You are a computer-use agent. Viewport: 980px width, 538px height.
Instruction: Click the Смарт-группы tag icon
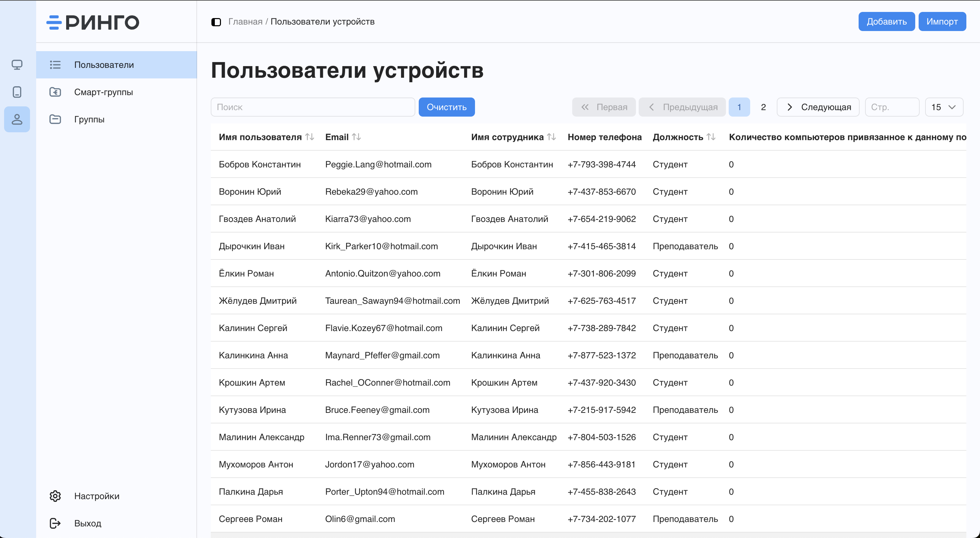(x=55, y=92)
